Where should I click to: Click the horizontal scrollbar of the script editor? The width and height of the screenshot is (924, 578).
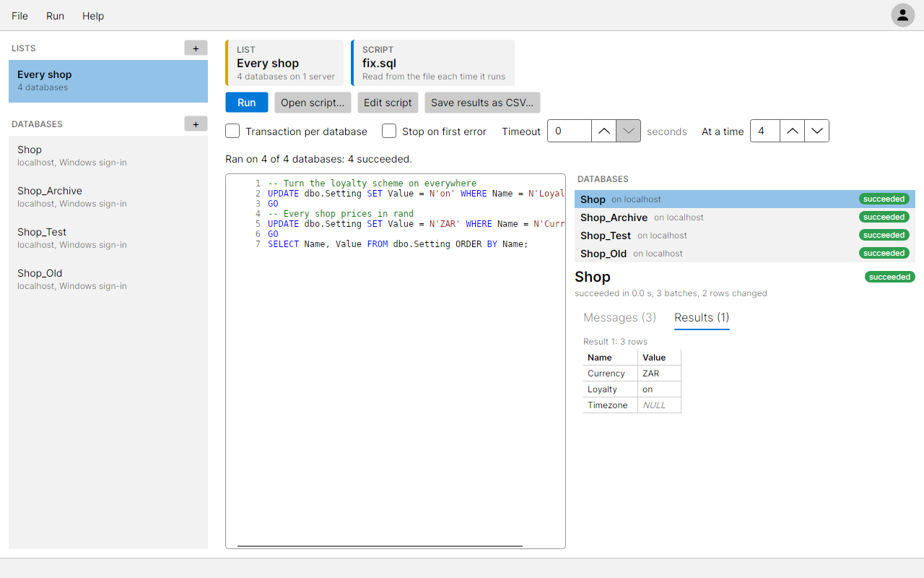[x=380, y=545]
